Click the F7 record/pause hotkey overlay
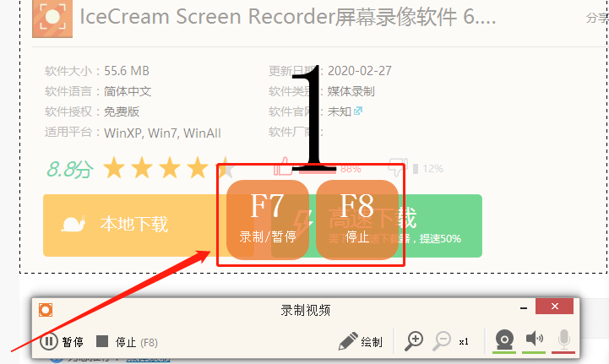The width and height of the screenshot is (609, 364). [268, 219]
